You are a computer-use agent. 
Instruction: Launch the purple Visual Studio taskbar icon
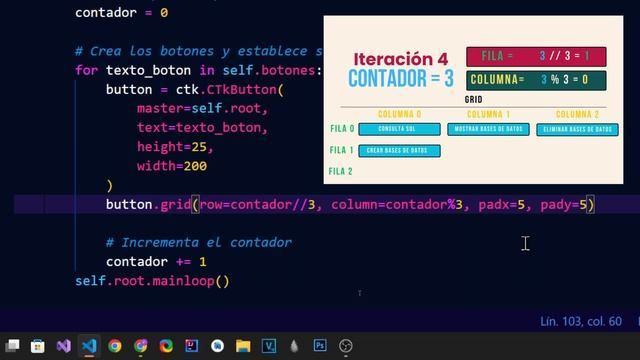[x=64, y=346]
